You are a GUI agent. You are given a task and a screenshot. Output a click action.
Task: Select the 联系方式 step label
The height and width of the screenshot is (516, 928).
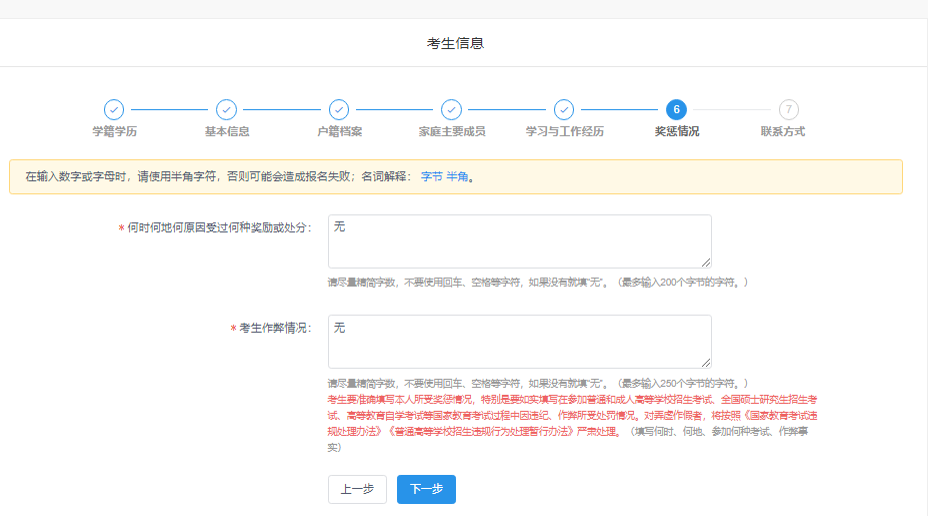point(782,132)
